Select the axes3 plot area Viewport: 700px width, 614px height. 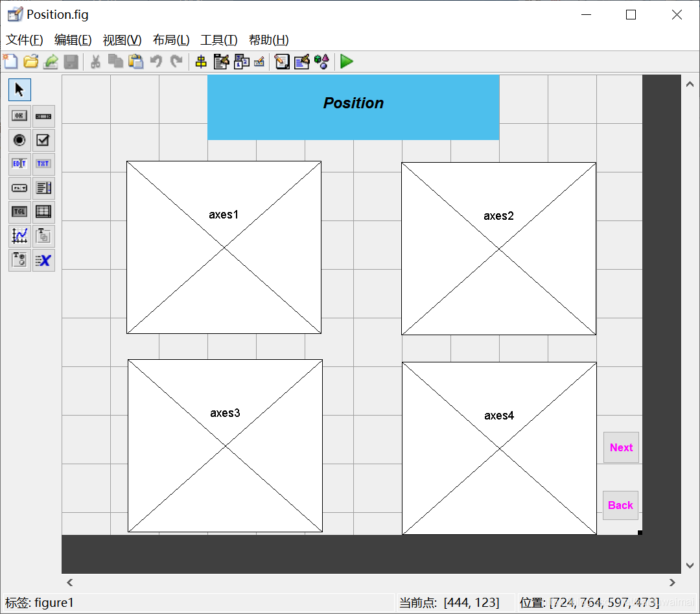pyautogui.click(x=225, y=445)
